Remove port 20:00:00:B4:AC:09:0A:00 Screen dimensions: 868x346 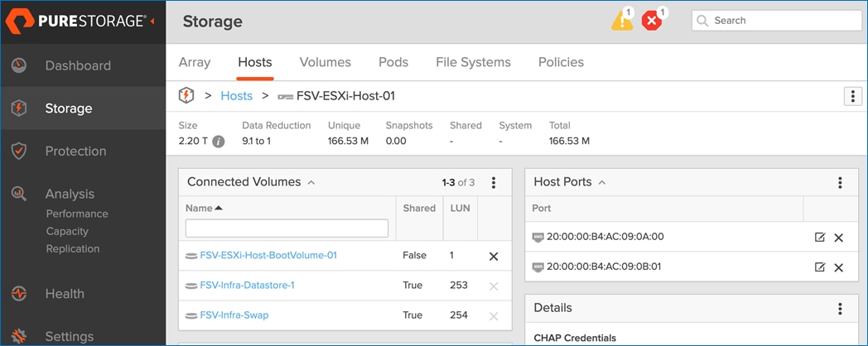tap(839, 238)
